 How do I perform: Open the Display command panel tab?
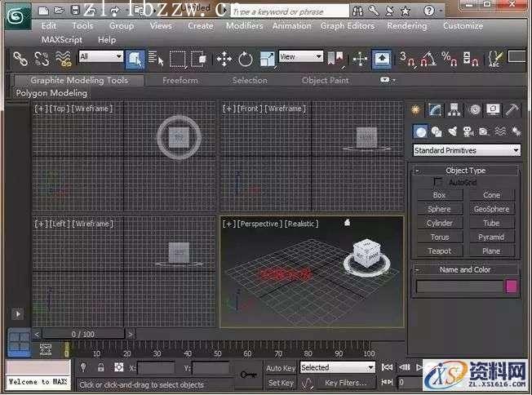tap(493, 109)
